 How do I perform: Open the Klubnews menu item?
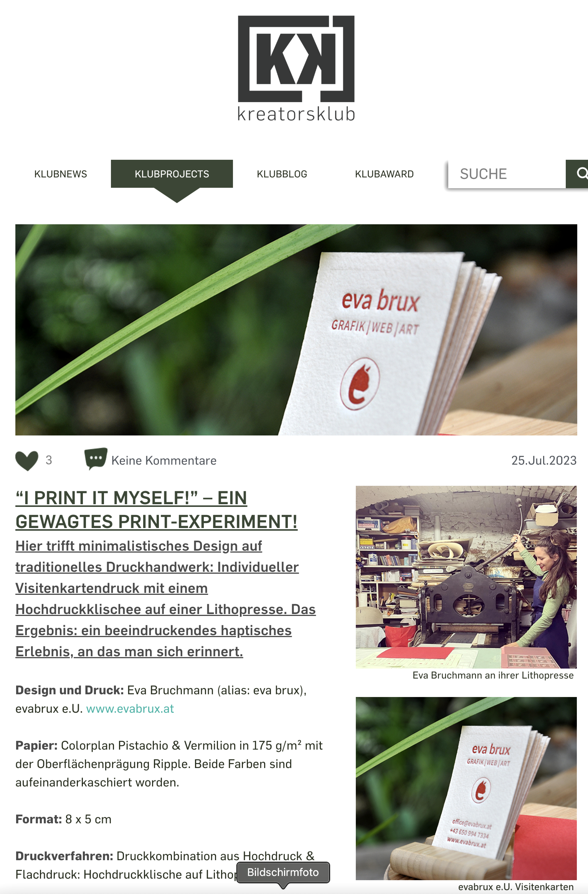[x=61, y=174]
